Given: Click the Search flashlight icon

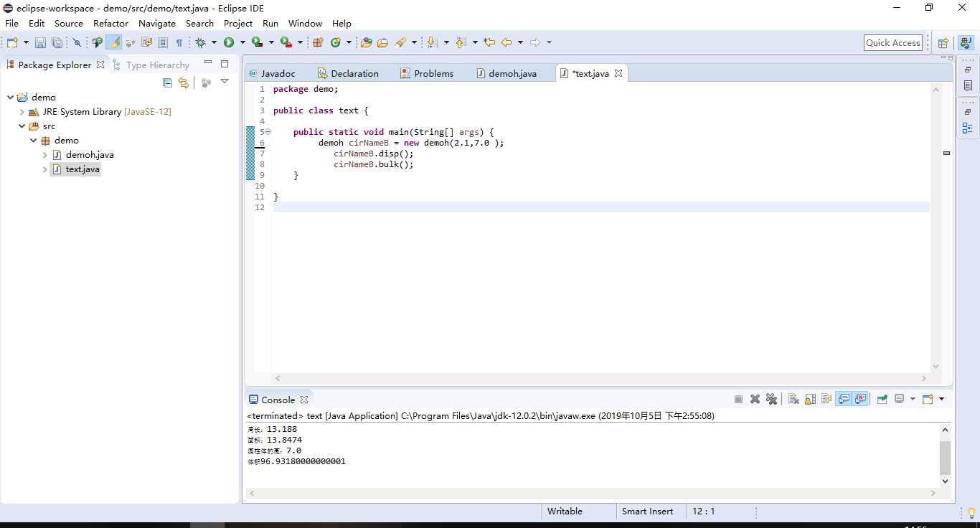Looking at the screenshot, I should [x=402, y=42].
